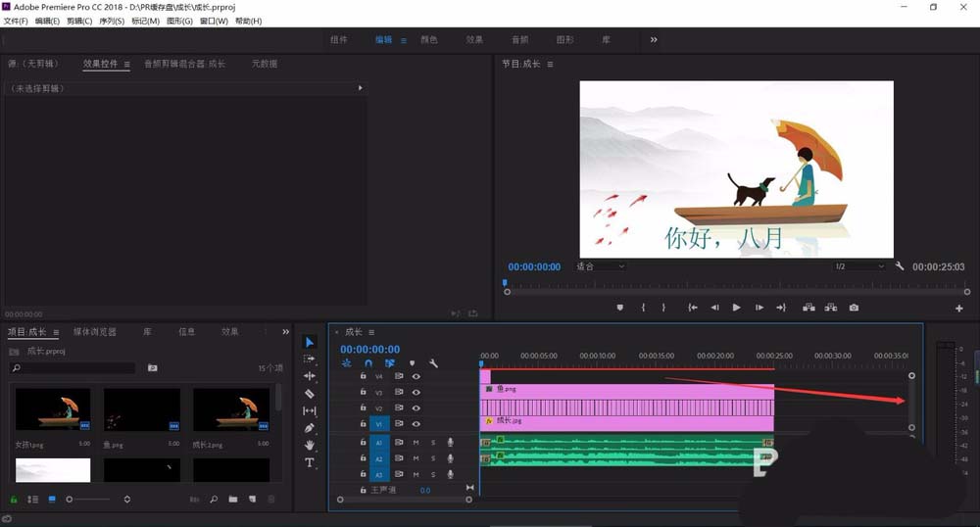This screenshot has width=980, height=527.
Task: Select the 女孩.png thumbnail in project panel
Action: [x=53, y=409]
